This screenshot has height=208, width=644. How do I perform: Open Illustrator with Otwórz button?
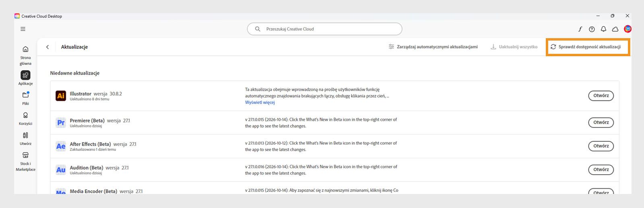[x=601, y=96]
